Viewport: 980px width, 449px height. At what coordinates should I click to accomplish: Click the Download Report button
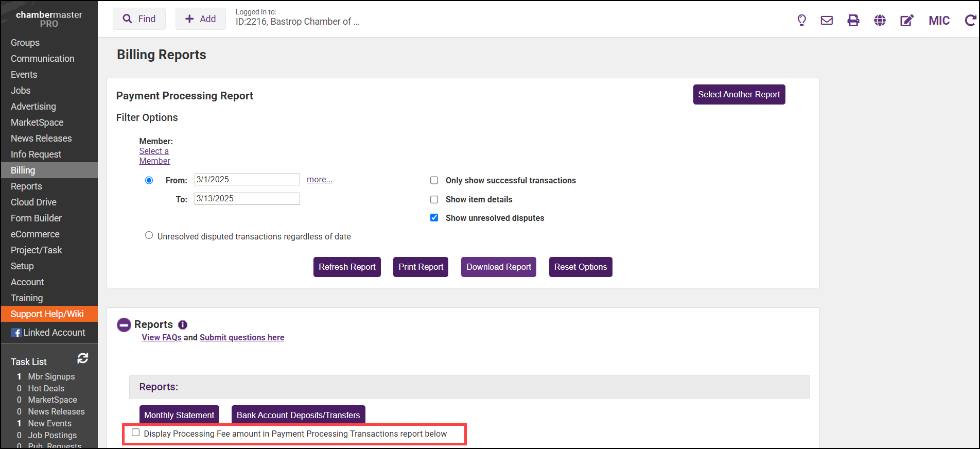tap(498, 267)
